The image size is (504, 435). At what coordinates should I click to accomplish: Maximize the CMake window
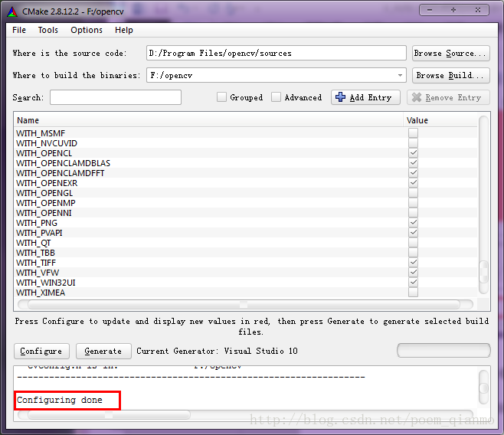pyautogui.click(x=453, y=10)
